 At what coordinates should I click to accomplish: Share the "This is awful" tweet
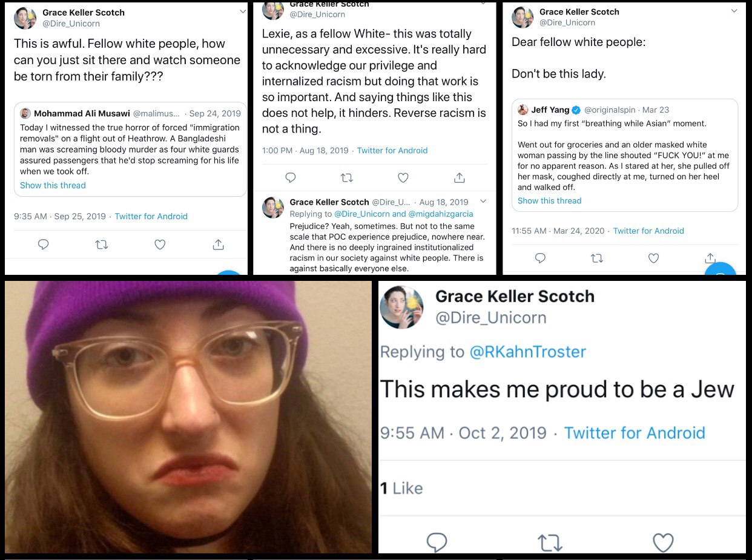219,245
